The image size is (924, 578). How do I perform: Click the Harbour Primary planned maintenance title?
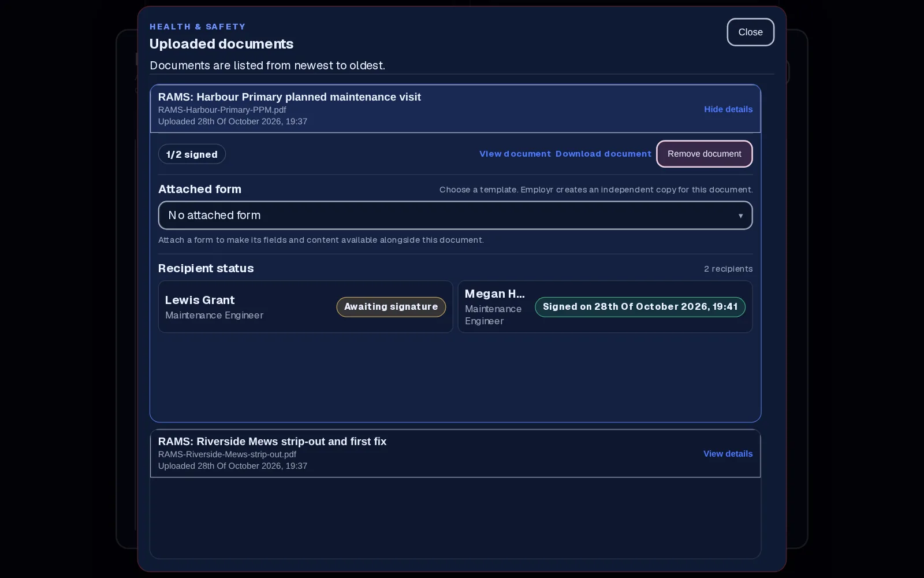click(x=289, y=97)
